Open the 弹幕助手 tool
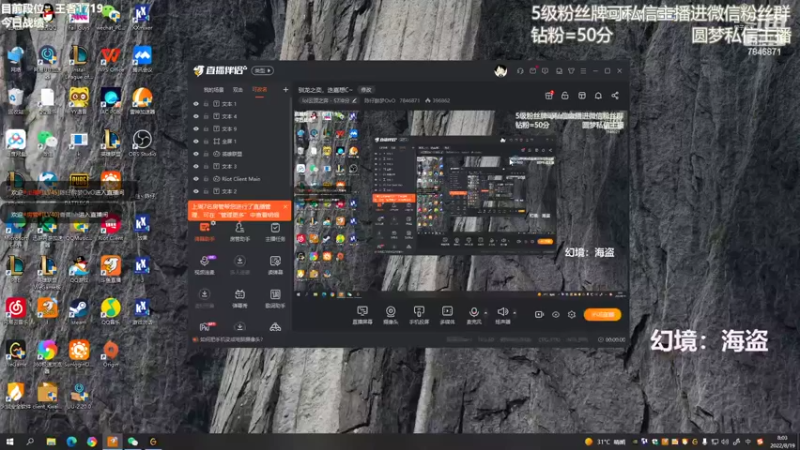This screenshot has width=800, height=450. point(205,232)
